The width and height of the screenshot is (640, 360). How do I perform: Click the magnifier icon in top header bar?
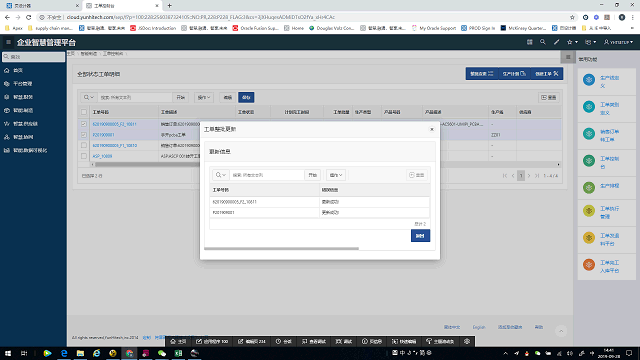pos(542,42)
